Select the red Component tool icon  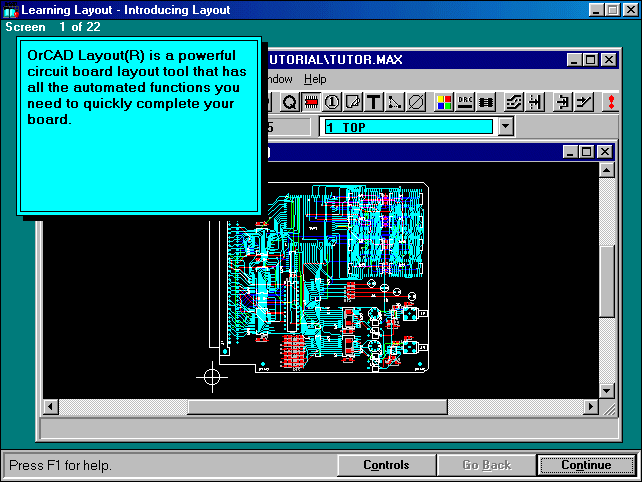click(x=310, y=102)
